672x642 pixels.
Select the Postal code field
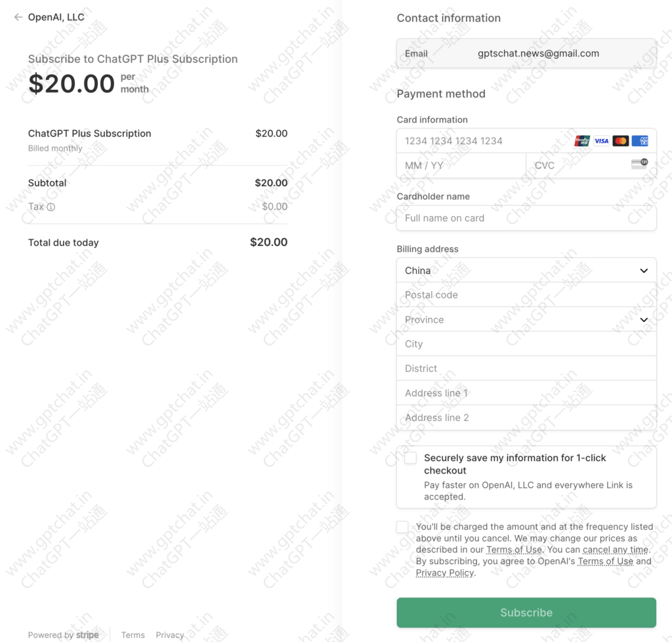point(526,294)
